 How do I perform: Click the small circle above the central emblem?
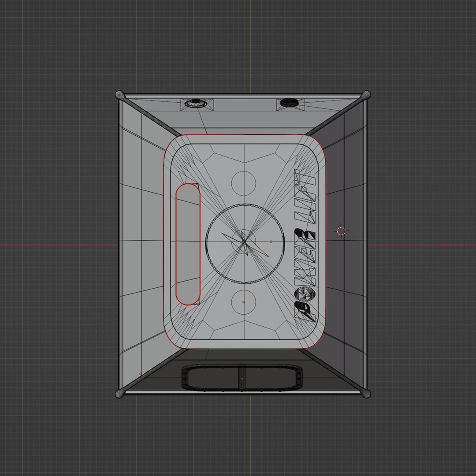pos(243,183)
